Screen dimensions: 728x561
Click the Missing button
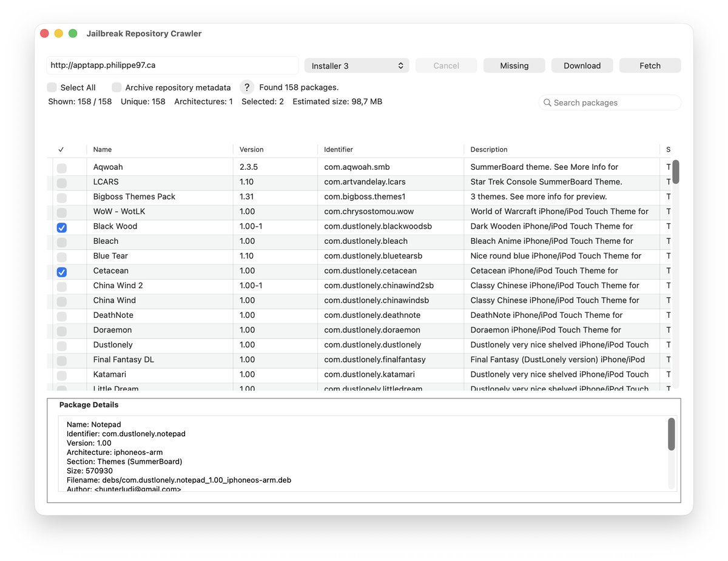point(514,66)
